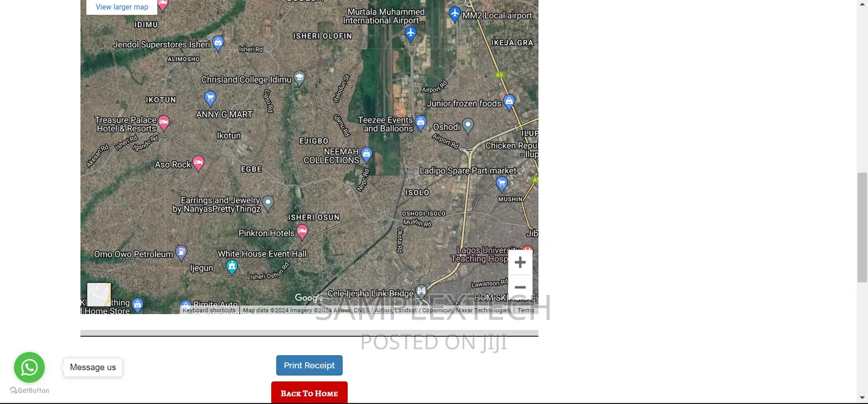The height and width of the screenshot is (404, 868).
Task: Click the Google logo on map
Action: coord(309,298)
